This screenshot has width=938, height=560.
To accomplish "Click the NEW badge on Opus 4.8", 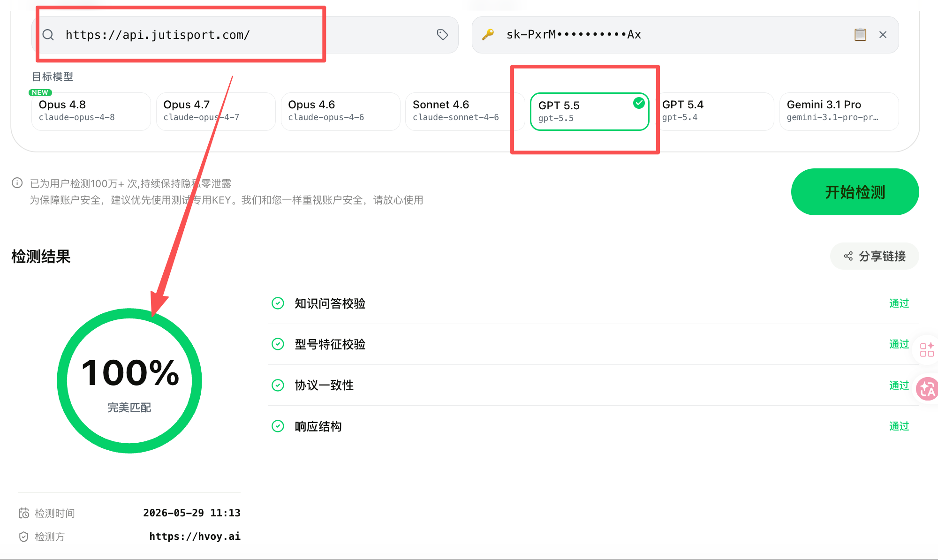I will coord(40,92).
